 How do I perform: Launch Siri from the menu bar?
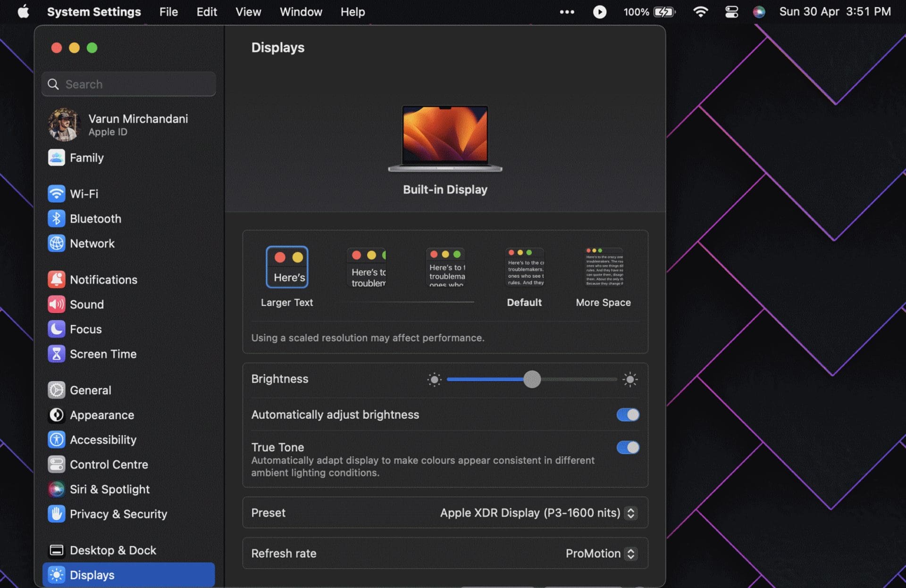click(759, 12)
